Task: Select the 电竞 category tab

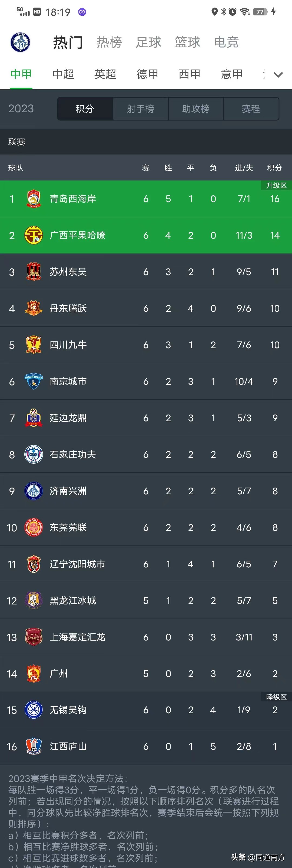Action: click(226, 42)
